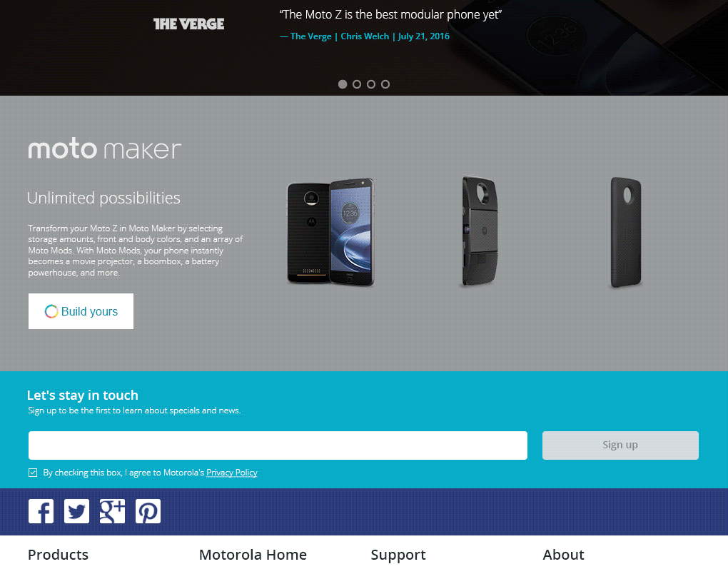Viewport: 728px width, 569px height.
Task: Focus the email sign-up input field
Action: (x=278, y=445)
